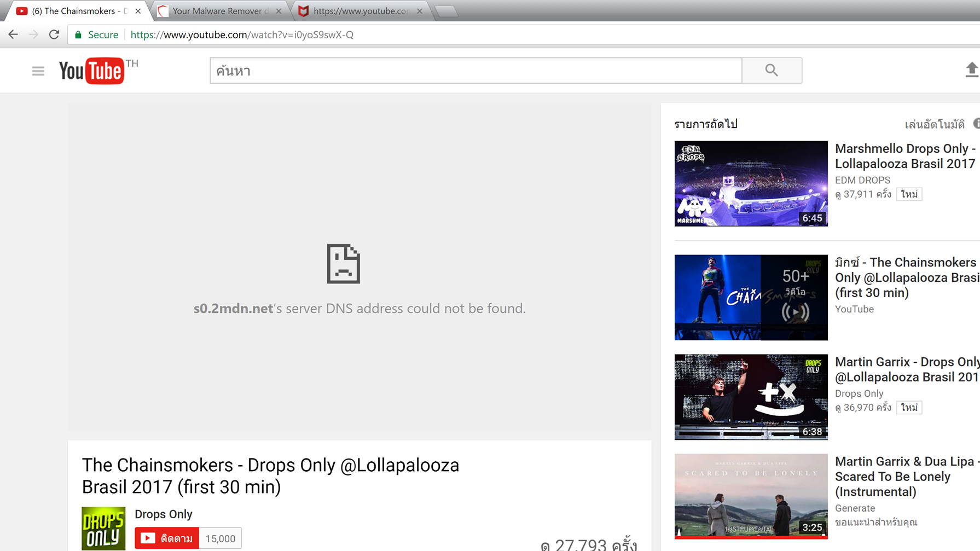Image resolution: width=980 pixels, height=551 pixels.
Task: Open the Marshmello Drops Only thumbnail
Action: (x=751, y=183)
